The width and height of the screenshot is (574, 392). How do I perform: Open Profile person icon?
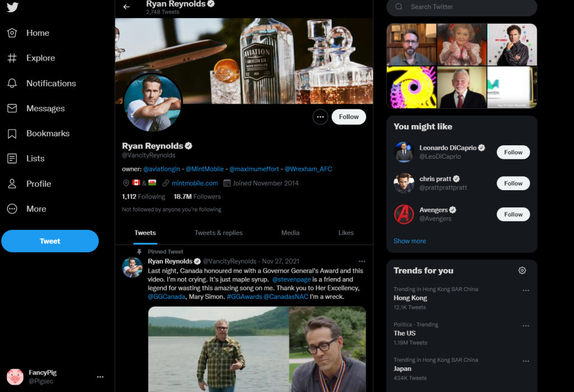pyautogui.click(x=12, y=183)
